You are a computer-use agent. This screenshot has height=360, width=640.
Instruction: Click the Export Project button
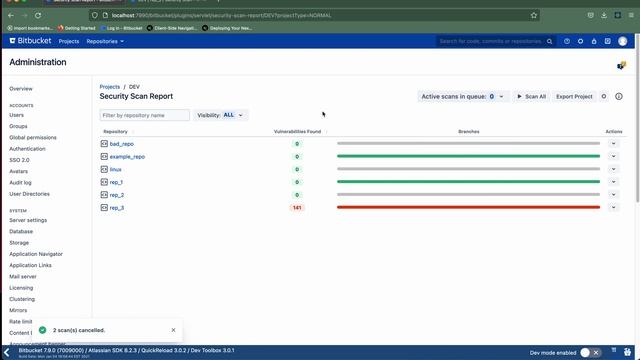point(574,96)
